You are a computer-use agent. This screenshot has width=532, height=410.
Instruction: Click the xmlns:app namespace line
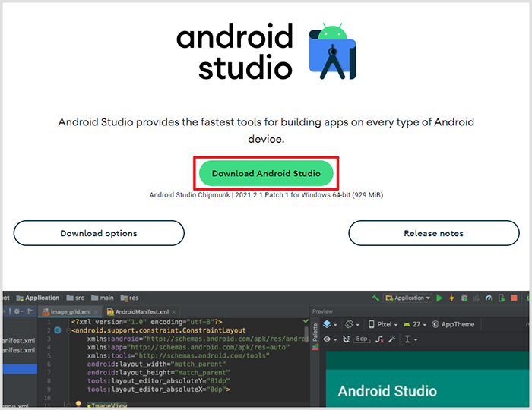(188, 347)
